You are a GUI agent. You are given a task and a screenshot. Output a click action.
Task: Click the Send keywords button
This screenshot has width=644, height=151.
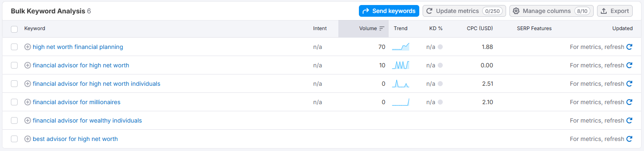(x=389, y=11)
